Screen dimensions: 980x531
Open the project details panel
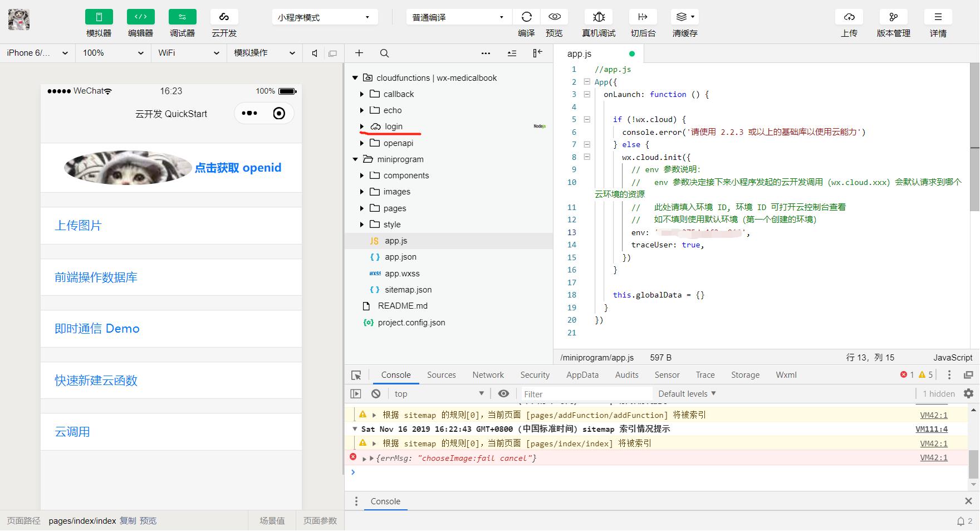(938, 17)
